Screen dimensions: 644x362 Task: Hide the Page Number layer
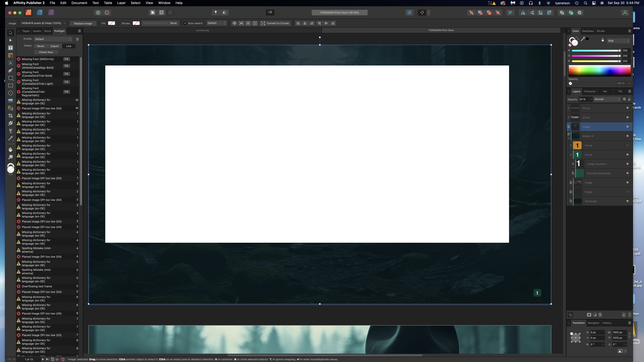[x=627, y=164]
